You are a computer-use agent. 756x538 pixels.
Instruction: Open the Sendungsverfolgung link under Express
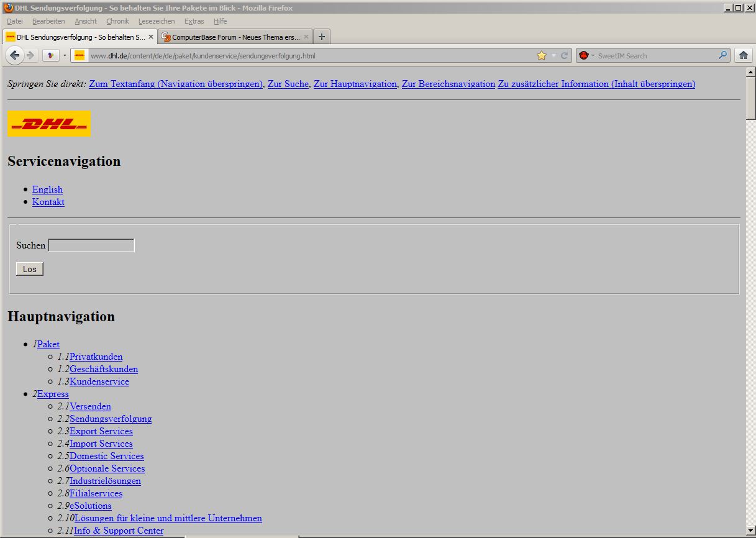pos(111,419)
